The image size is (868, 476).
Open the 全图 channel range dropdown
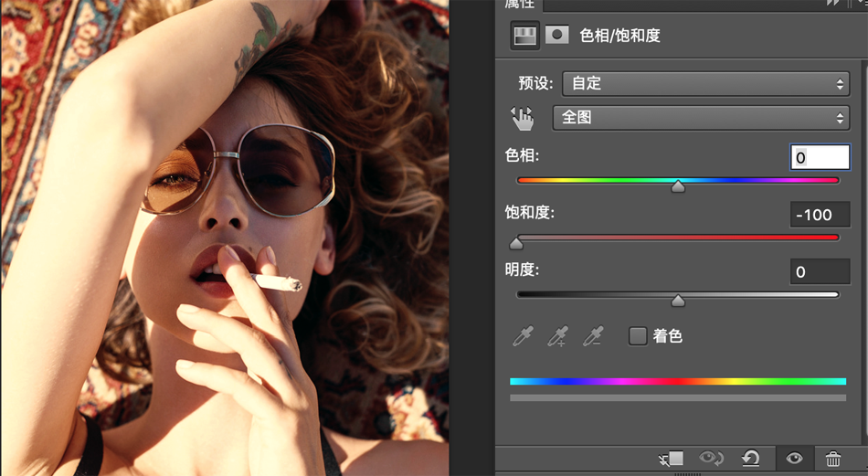coord(701,118)
